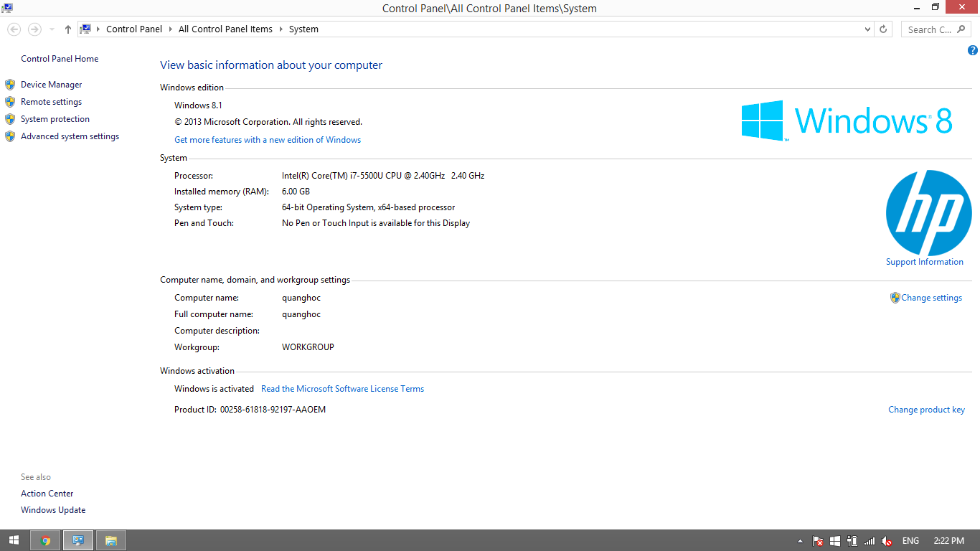Open network signal tray icon
Screen dimensions: 980x551
[870, 541]
